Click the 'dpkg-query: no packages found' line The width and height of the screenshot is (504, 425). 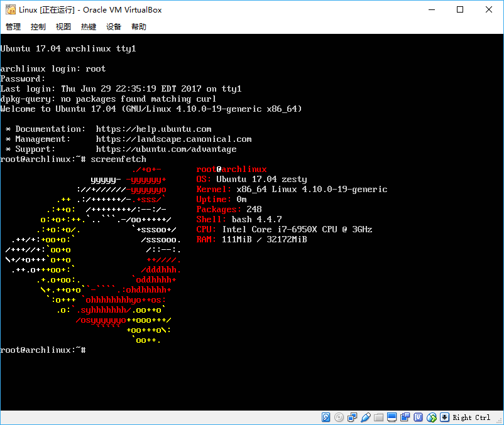(x=108, y=99)
